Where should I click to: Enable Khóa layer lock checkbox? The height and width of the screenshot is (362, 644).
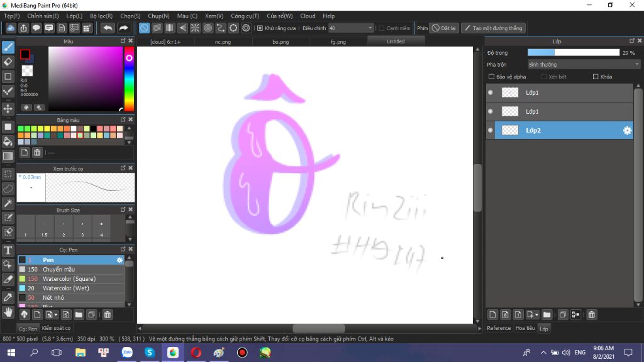point(596,77)
